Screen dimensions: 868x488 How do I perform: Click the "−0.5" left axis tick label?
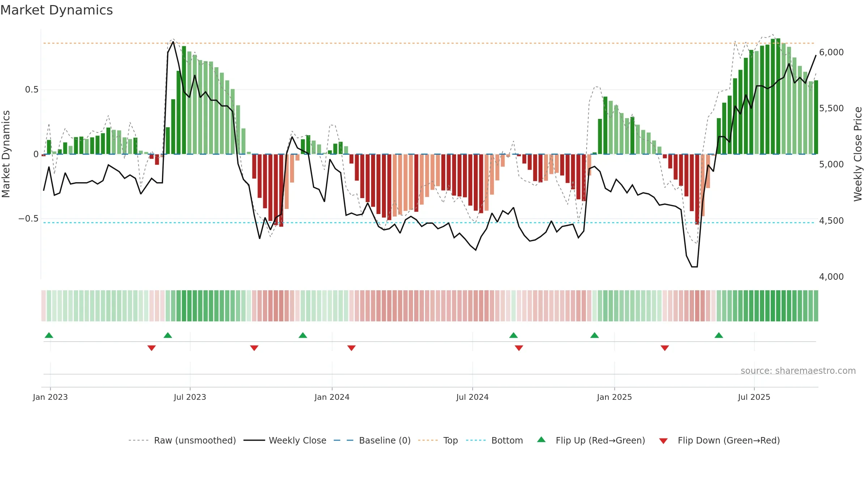pyautogui.click(x=29, y=219)
